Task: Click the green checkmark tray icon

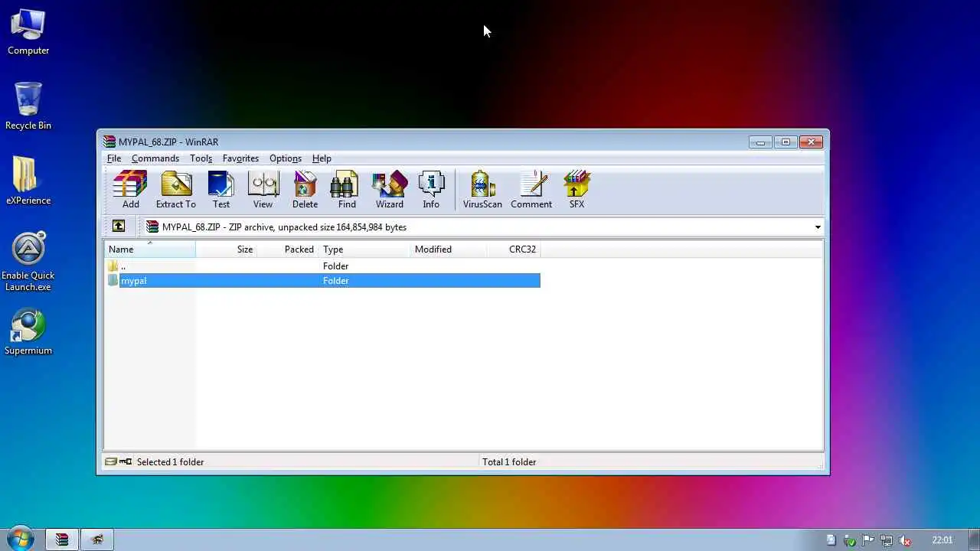Action: 850,540
